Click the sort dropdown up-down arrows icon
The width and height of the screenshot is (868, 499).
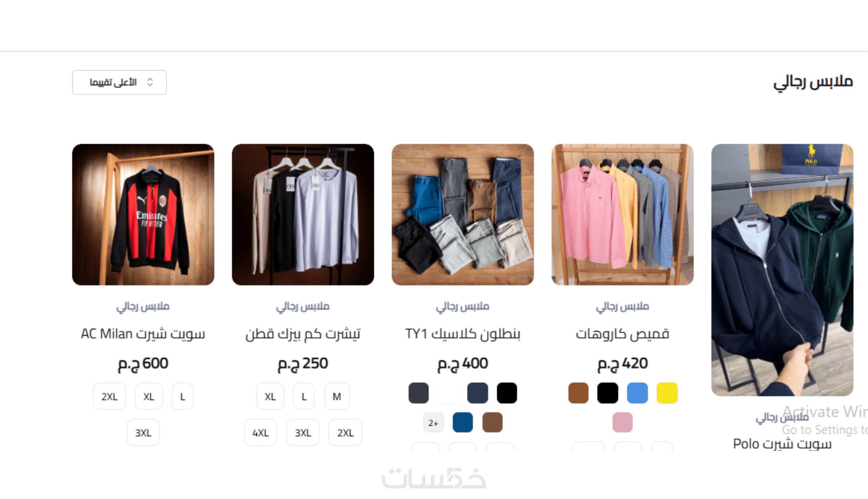click(150, 82)
